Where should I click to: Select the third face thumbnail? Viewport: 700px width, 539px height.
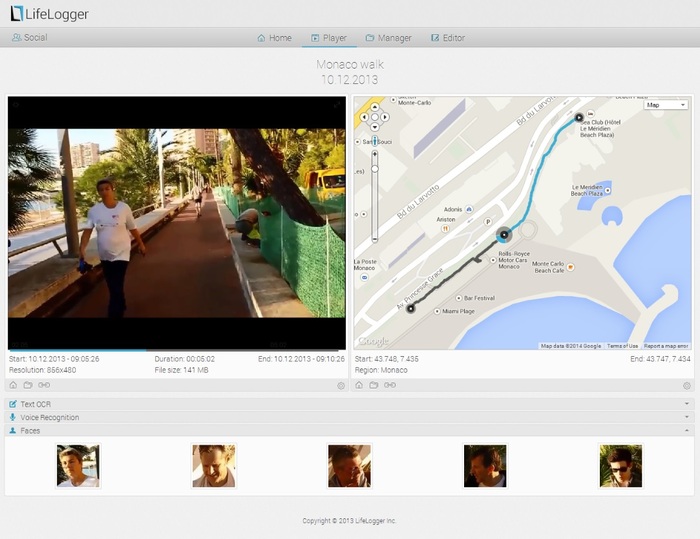point(350,466)
